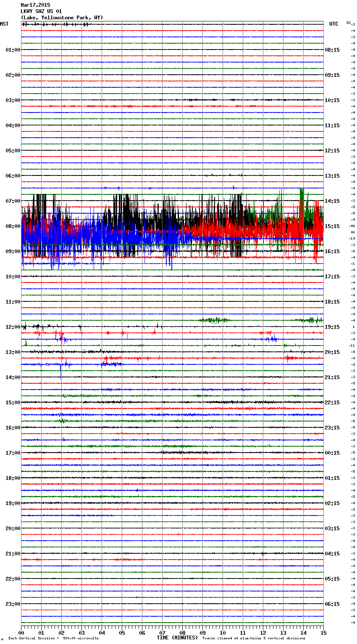The image size is (357, 644).
Task: Select the station code LKWY SHZ US 01
Action: (x=41, y=11)
